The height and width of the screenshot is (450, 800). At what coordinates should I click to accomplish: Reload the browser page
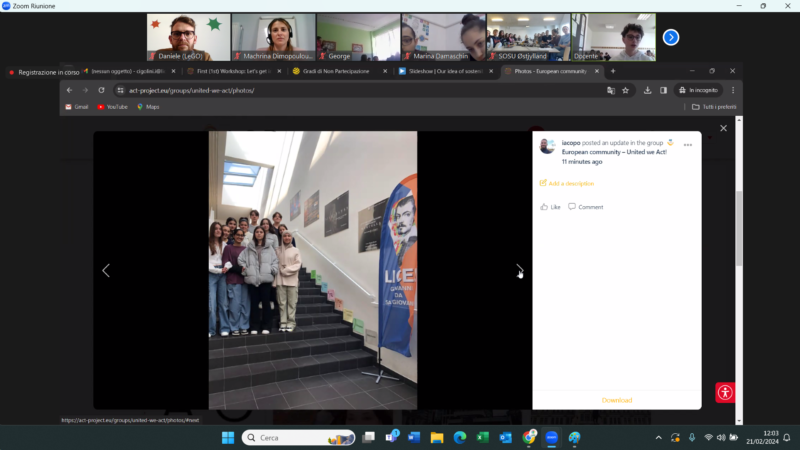(101, 90)
